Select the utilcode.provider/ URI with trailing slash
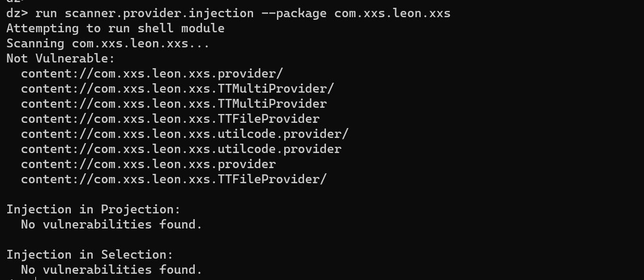 184,134
